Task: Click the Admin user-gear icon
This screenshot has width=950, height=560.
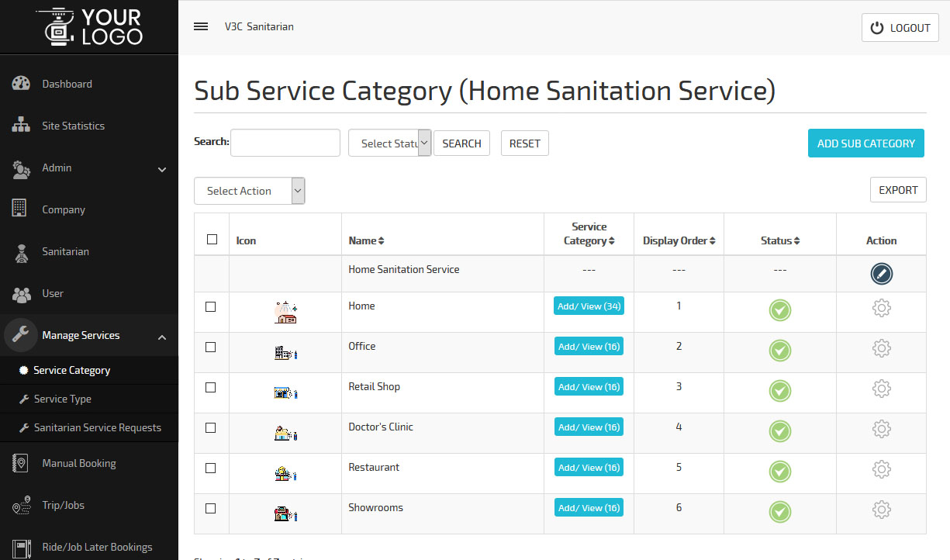Action: [x=21, y=168]
